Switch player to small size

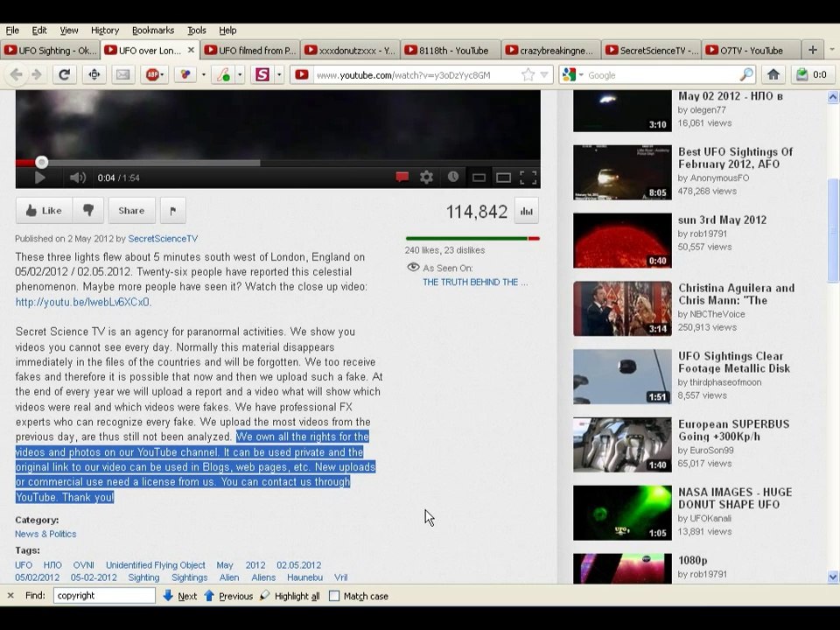pos(479,178)
